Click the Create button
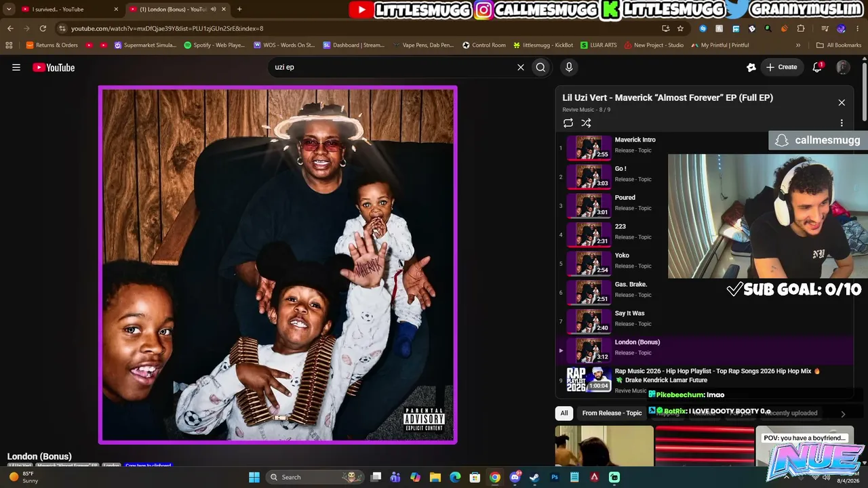Image resolution: width=868 pixels, height=488 pixels. (x=781, y=67)
